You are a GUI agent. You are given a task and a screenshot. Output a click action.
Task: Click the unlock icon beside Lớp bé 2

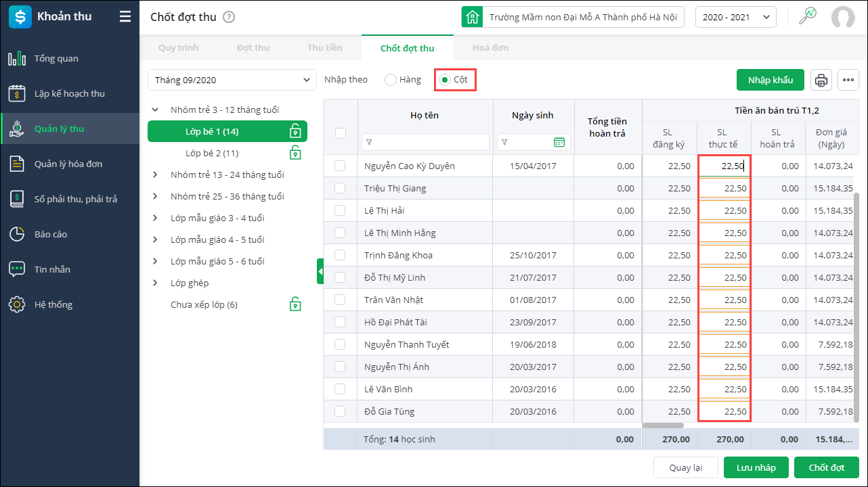click(295, 153)
